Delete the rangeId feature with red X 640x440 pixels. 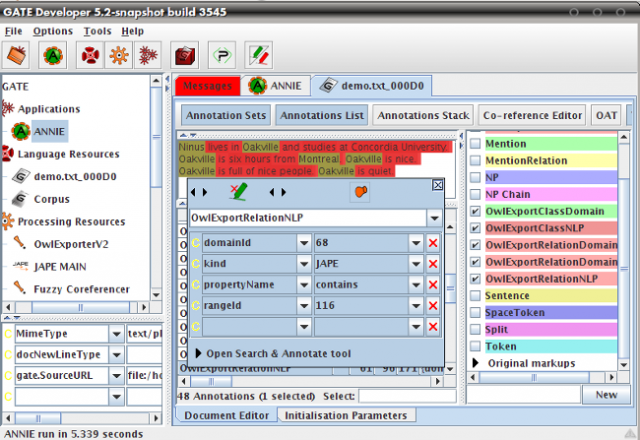coord(433,305)
